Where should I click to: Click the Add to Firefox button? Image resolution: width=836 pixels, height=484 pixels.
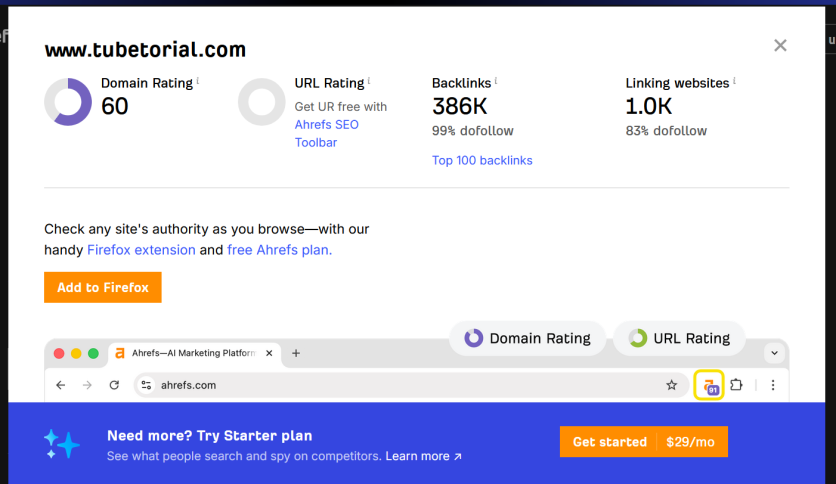coord(103,287)
